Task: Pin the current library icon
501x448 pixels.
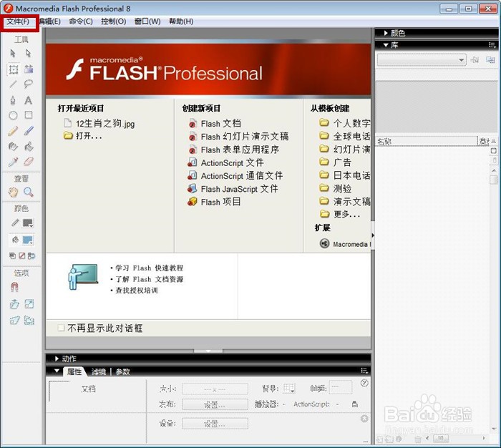Action: point(475,59)
